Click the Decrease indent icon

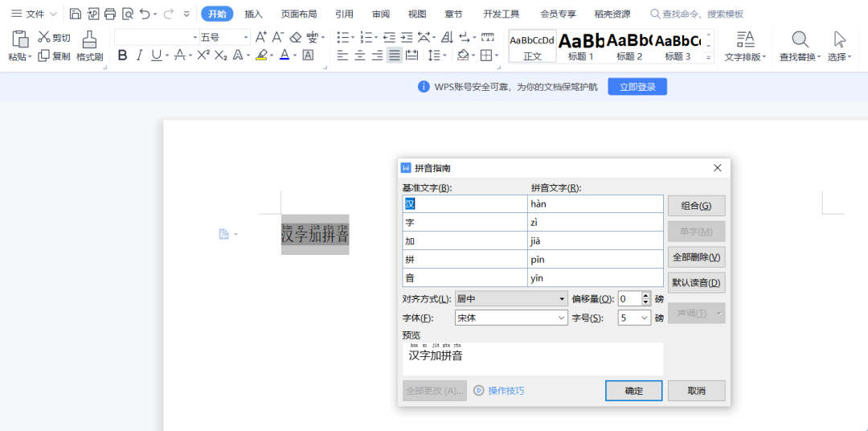389,38
